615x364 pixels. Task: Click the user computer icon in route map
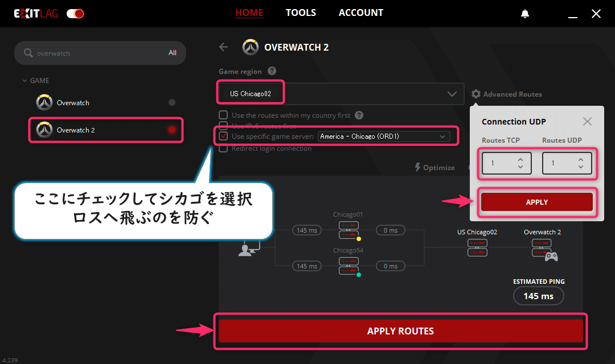pos(249,248)
